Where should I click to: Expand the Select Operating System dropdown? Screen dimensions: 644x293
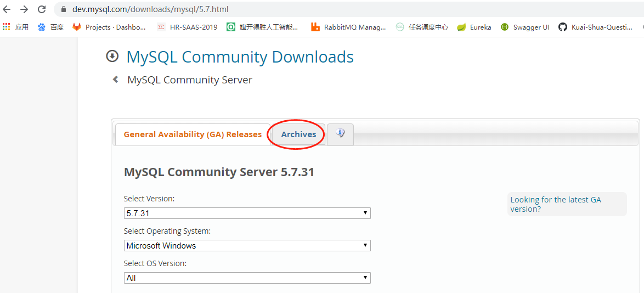point(247,246)
